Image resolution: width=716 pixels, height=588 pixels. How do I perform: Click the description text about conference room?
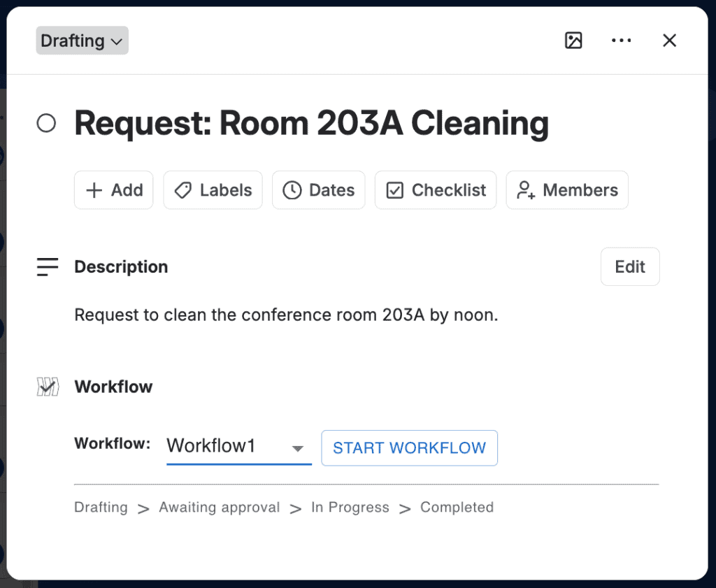pyautogui.click(x=286, y=315)
